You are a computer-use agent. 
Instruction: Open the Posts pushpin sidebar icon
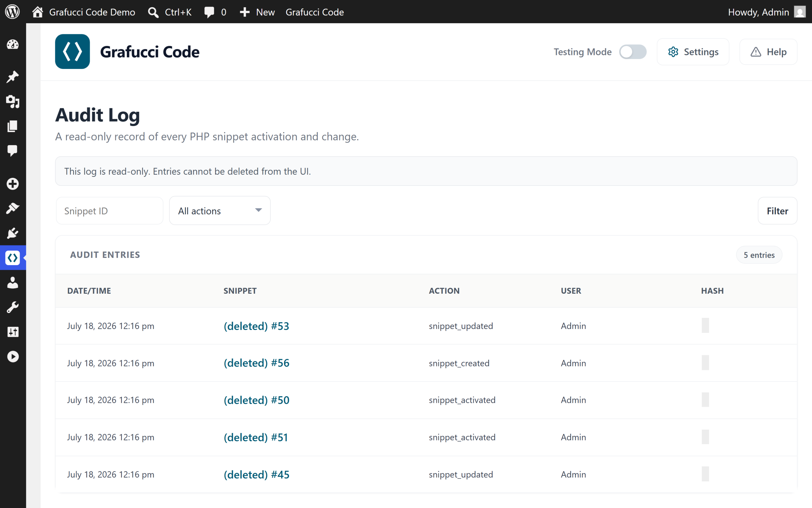pos(13,77)
